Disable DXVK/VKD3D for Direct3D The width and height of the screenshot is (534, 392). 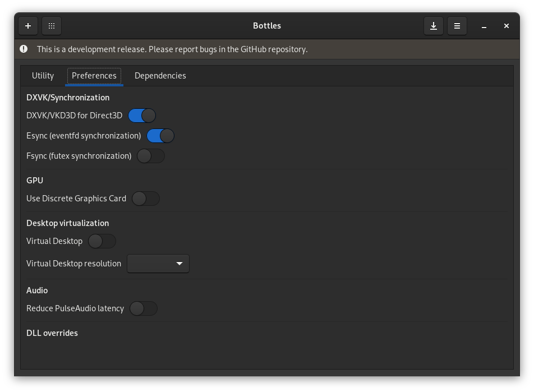click(142, 116)
